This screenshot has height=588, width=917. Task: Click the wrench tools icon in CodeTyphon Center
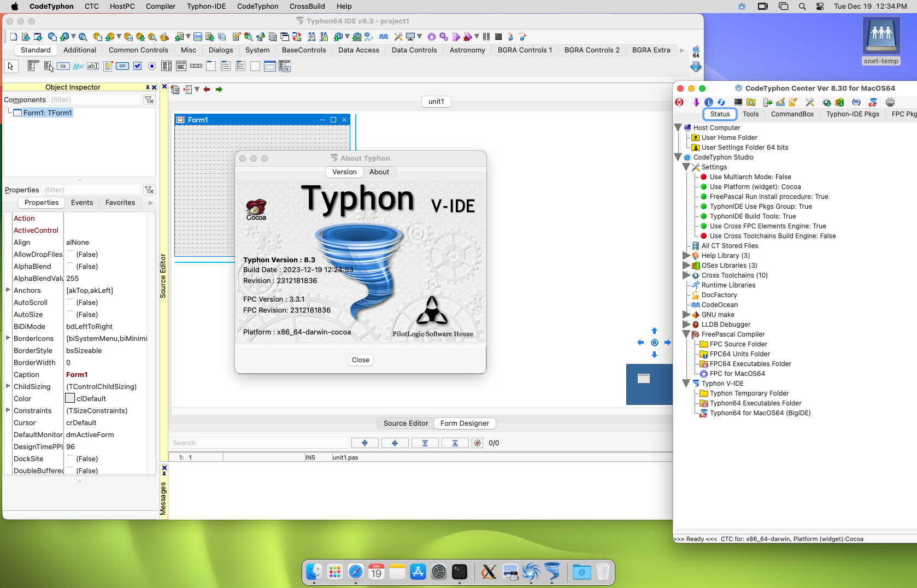click(810, 102)
